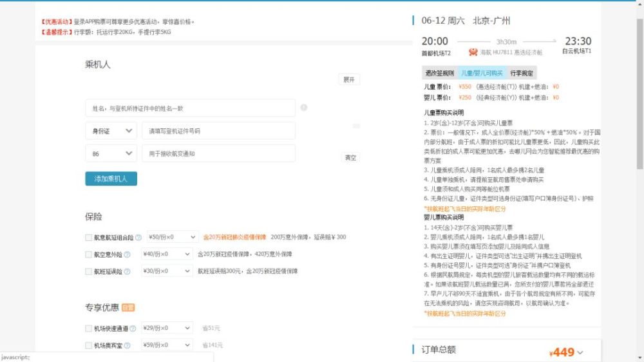Screen dimensions: 644x362
Task: Click the 3h30m flight duration text
Action: [x=506, y=42]
